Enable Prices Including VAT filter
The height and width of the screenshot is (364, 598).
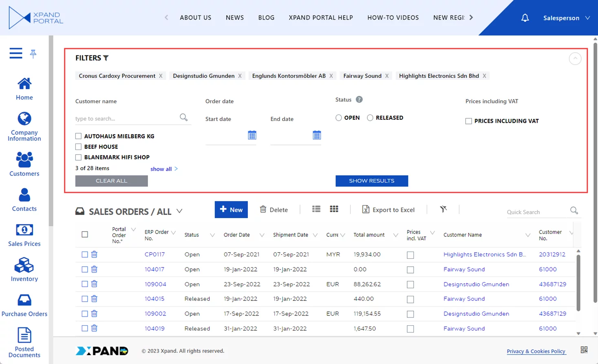point(468,121)
